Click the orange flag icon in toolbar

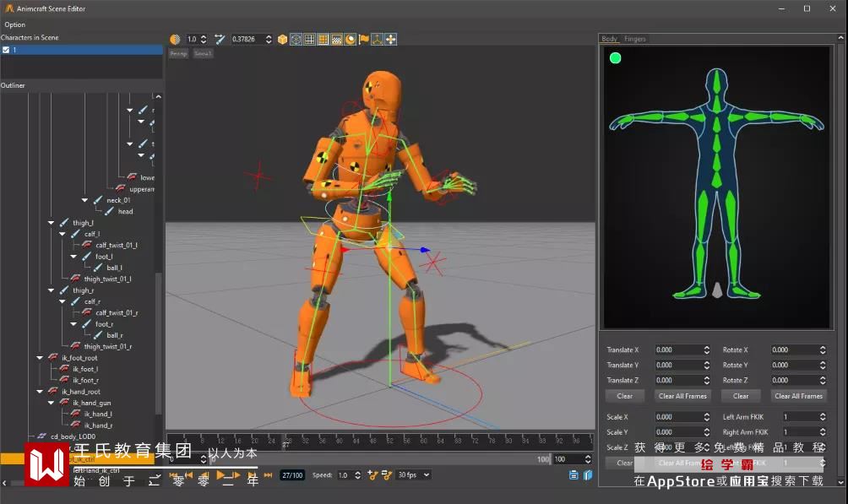[x=364, y=40]
